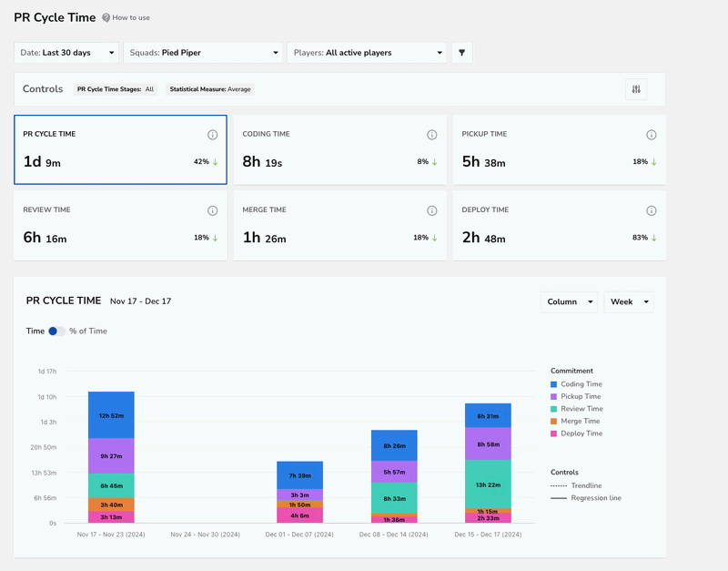This screenshot has height=571, width=728.
Task: Click the Pickup Time info icon
Action: 652,135
